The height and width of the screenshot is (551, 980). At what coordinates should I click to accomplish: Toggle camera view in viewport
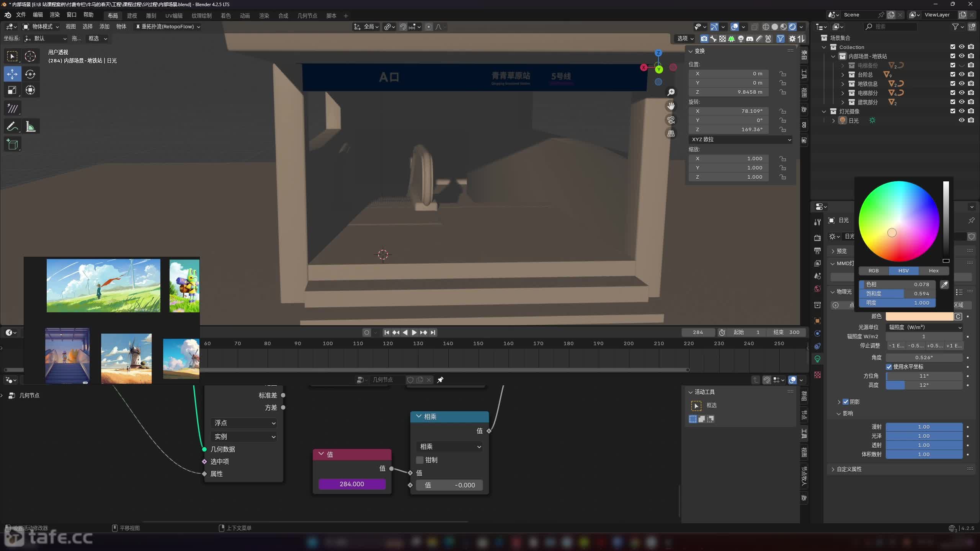tap(671, 120)
